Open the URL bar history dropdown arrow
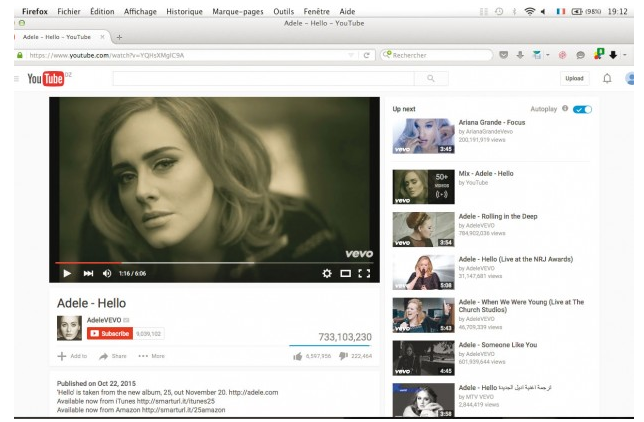The height and width of the screenshot is (422, 644). 351,55
